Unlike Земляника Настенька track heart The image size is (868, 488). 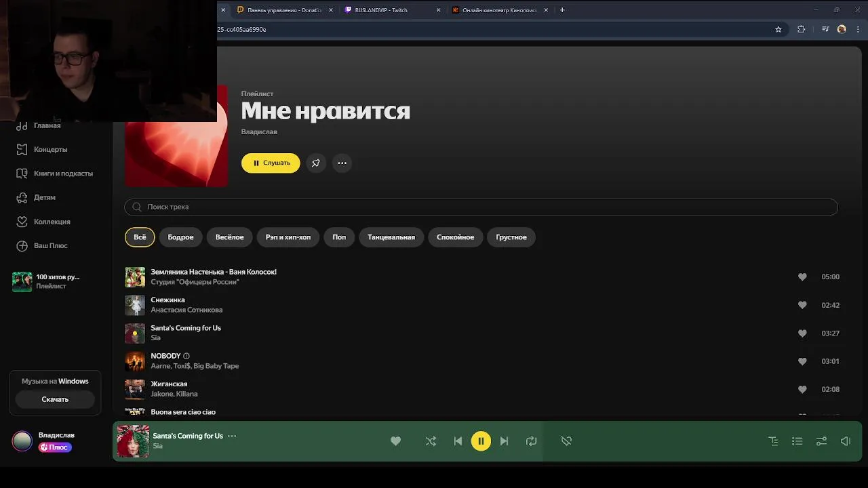(802, 277)
